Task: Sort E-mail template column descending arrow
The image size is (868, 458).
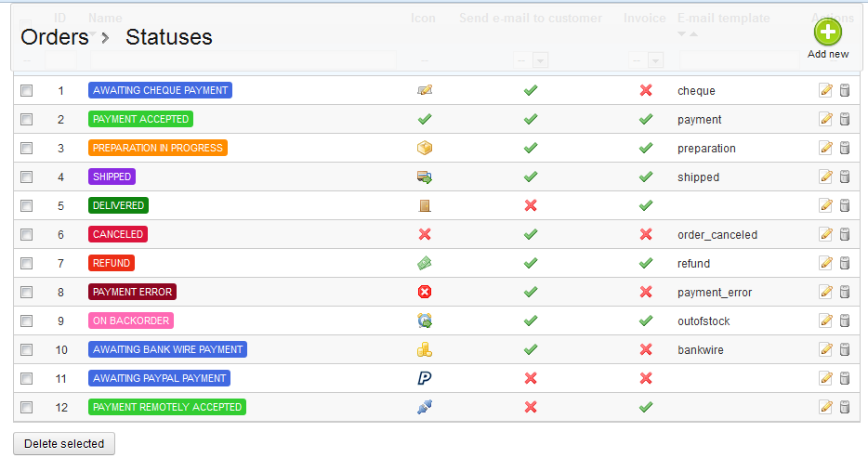Action: point(682,34)
